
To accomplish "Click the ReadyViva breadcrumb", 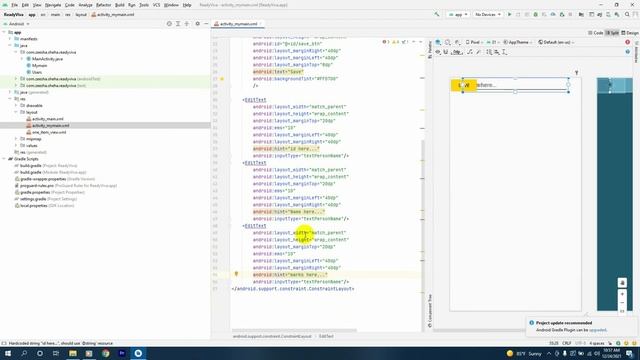I will click(x=13, y=14).
